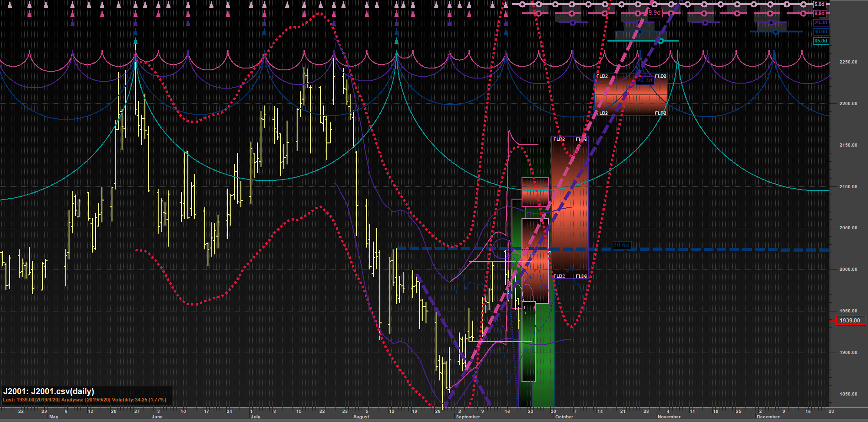The height and width of the screenshot is (422, 868).
Task: Click the July month label on date axis
Action: (256, 417)
